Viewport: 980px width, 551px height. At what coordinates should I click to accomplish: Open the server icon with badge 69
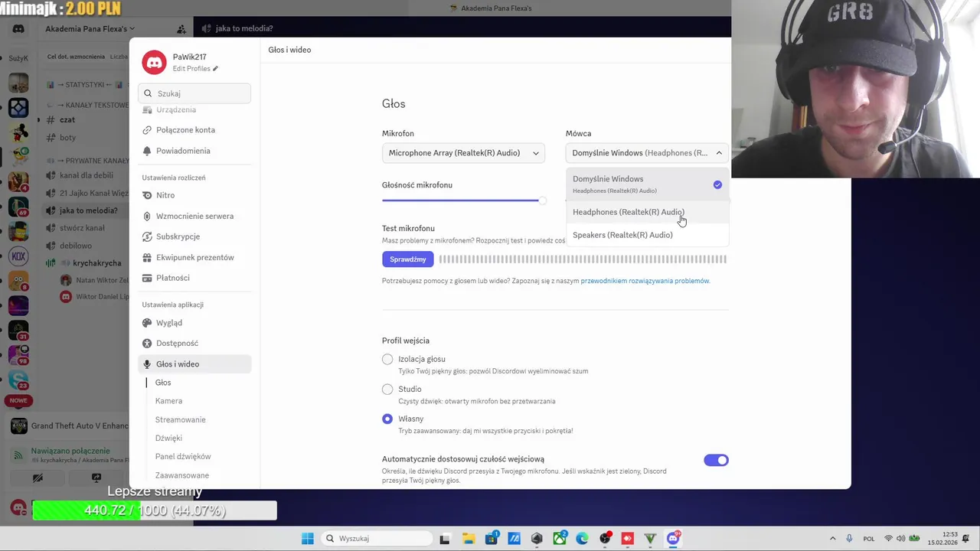[18, 207]
